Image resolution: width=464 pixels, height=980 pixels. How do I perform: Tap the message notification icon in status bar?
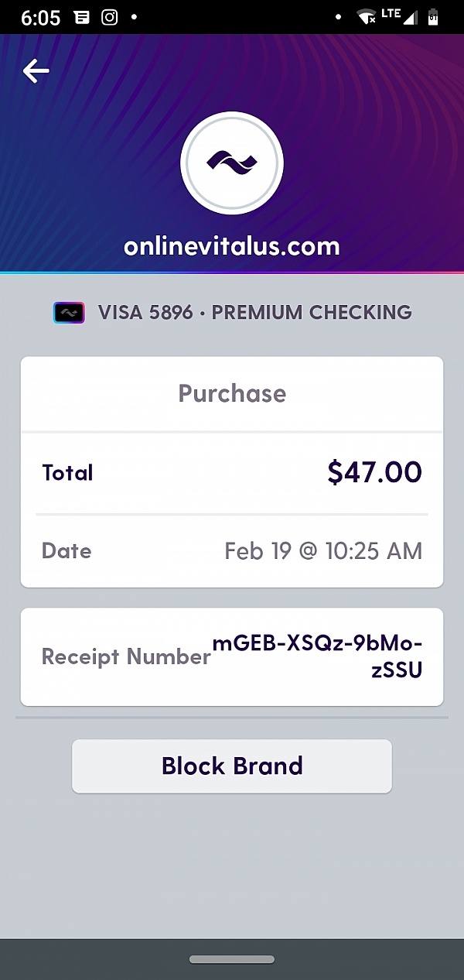pos(81,17)
